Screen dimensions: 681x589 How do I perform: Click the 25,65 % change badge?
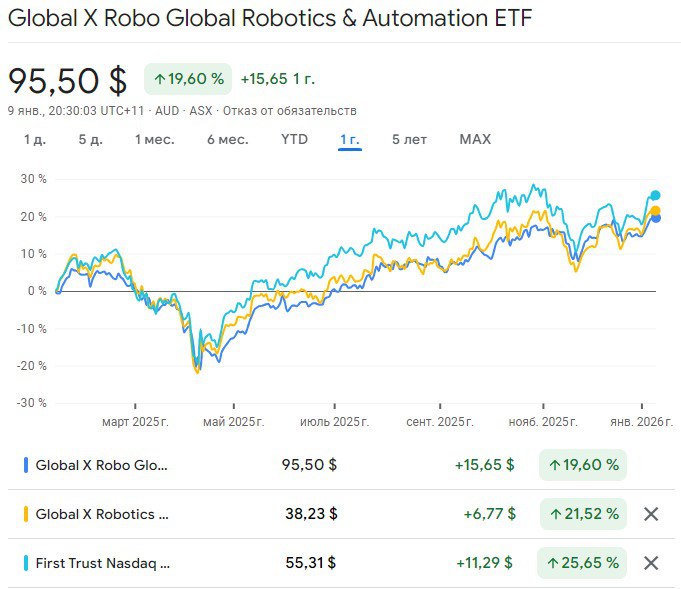[583, 563]
